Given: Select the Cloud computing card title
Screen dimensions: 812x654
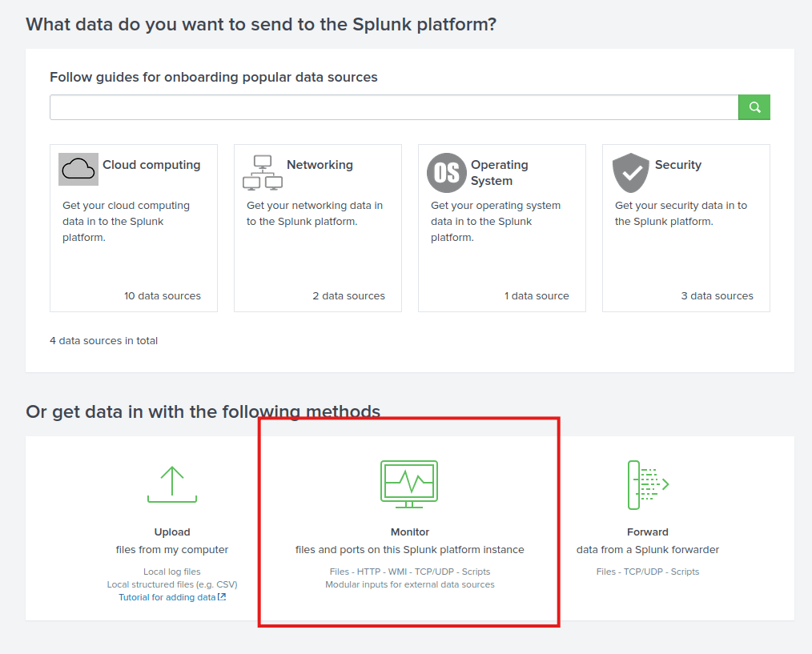Looking at the screenshot, I should point(151,165).
